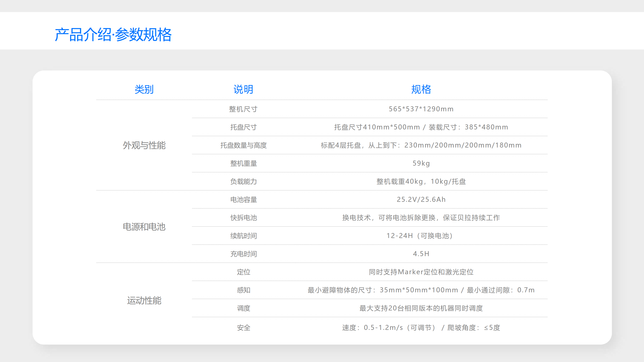Screen dimensions: 644x362
Task: Select the 运动性能 category cell
Action: (x=144, y=300)
